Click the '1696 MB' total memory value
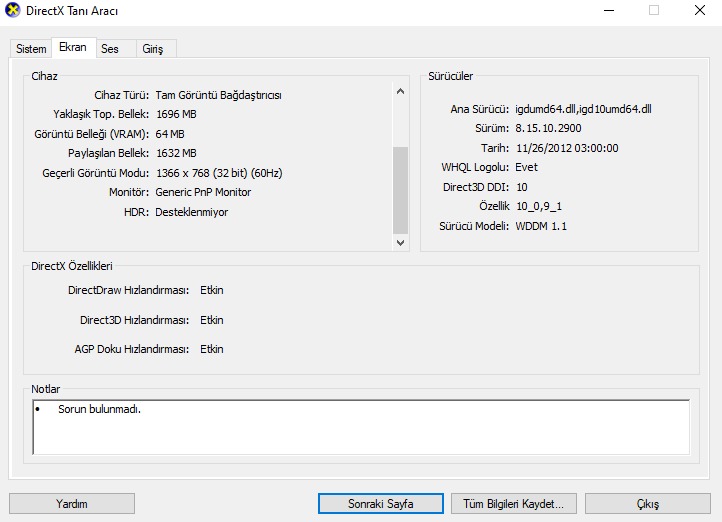Image resolution: width=722 pixels, height=522 pixels. tap(176, 114)
